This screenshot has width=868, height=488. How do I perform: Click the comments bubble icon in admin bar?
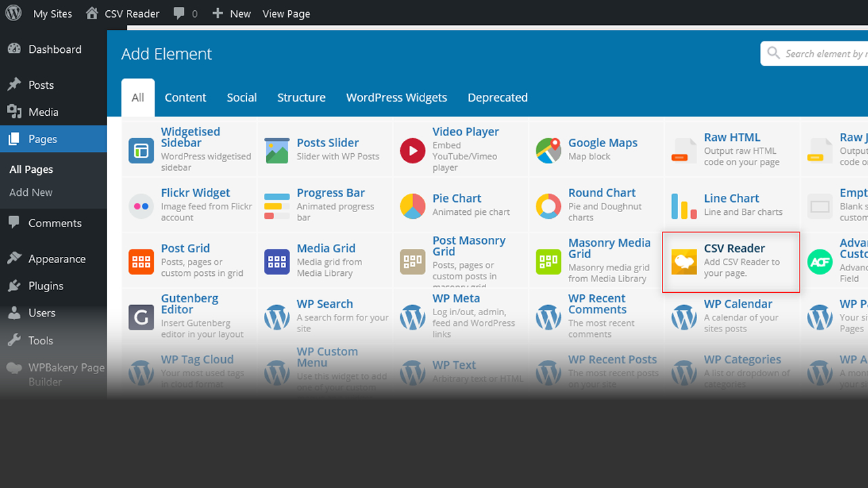tap(179, 14)
